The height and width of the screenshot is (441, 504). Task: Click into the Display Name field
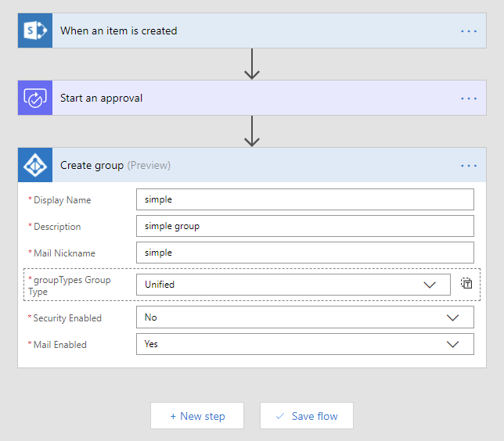[x=304, y=199]
